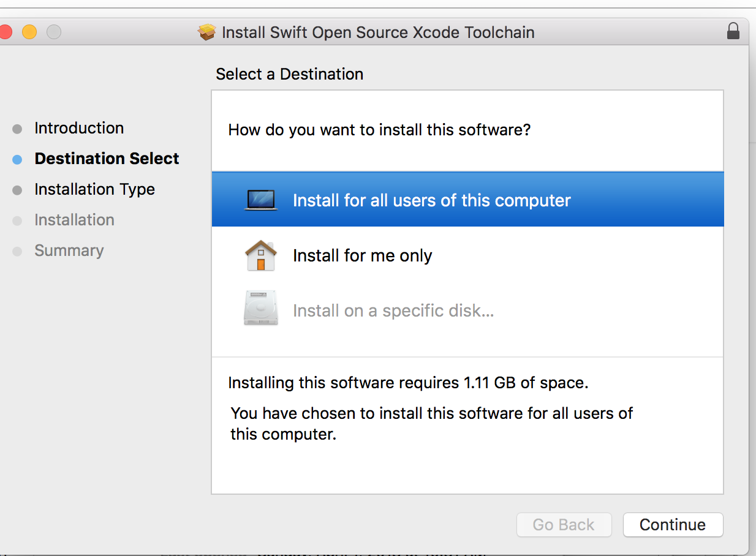Click the bullet beside Installation Type
The width and height of the screenshot is (756, 556).
pyautogui.click(x=17, y=190)
